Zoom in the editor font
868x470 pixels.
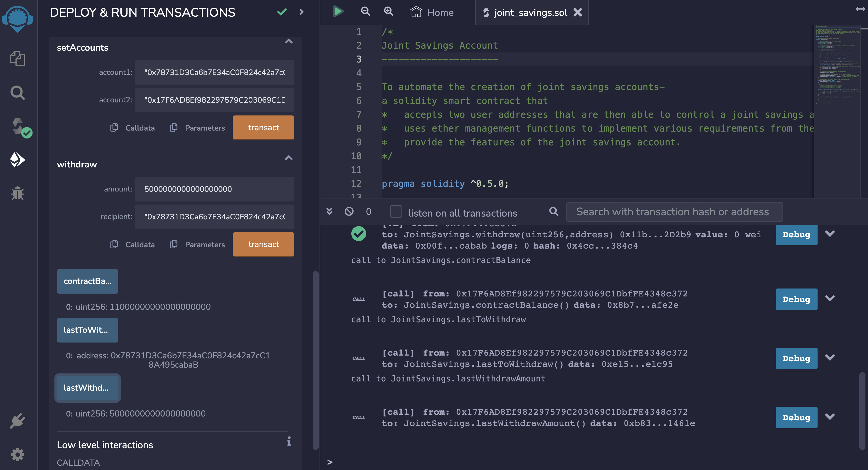coord(388,12)
